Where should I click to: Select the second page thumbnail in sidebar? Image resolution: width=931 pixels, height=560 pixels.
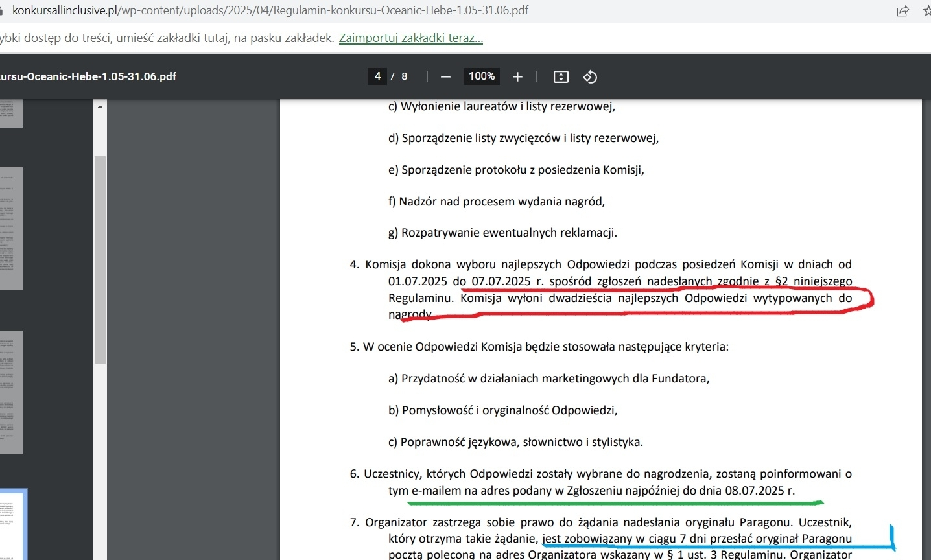[11, 228]
